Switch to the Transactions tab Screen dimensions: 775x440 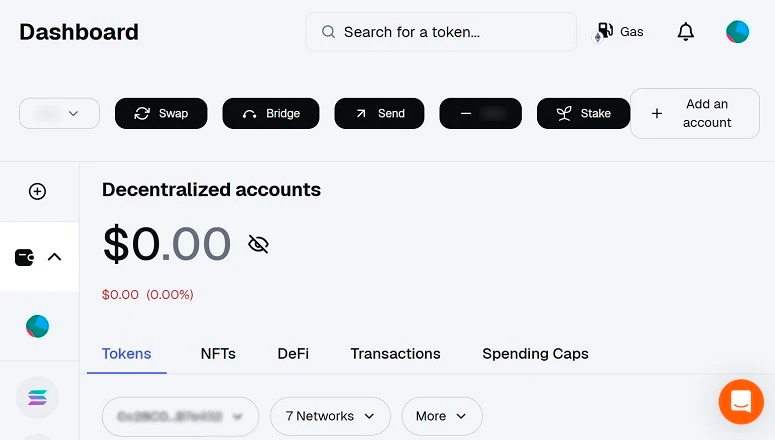tap(395, 354)
